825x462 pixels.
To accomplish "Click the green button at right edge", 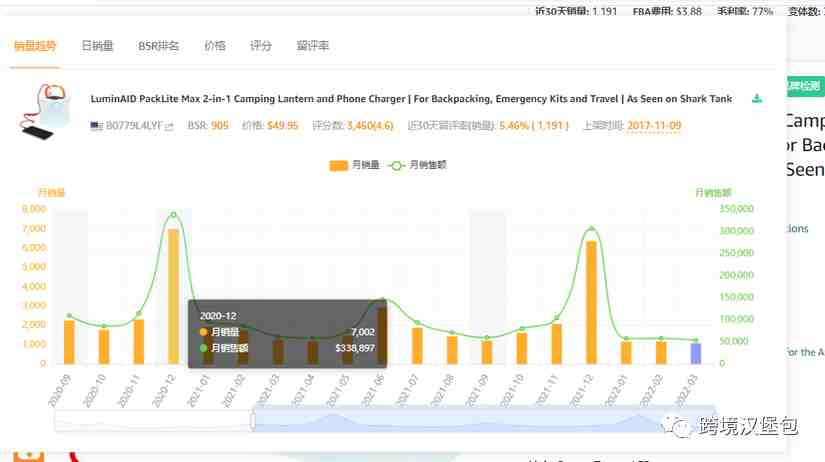I will (805, 86).
